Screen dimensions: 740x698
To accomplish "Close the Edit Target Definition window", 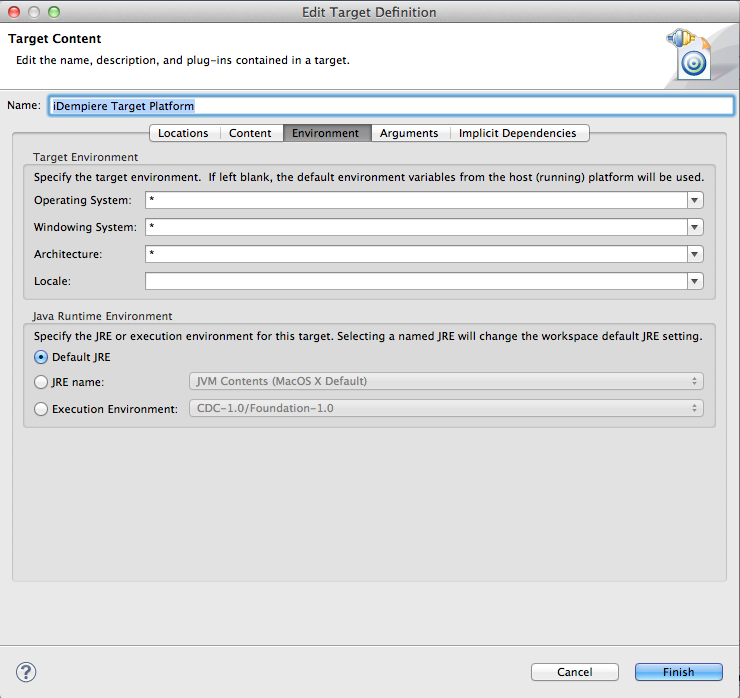I will (14, 12).
